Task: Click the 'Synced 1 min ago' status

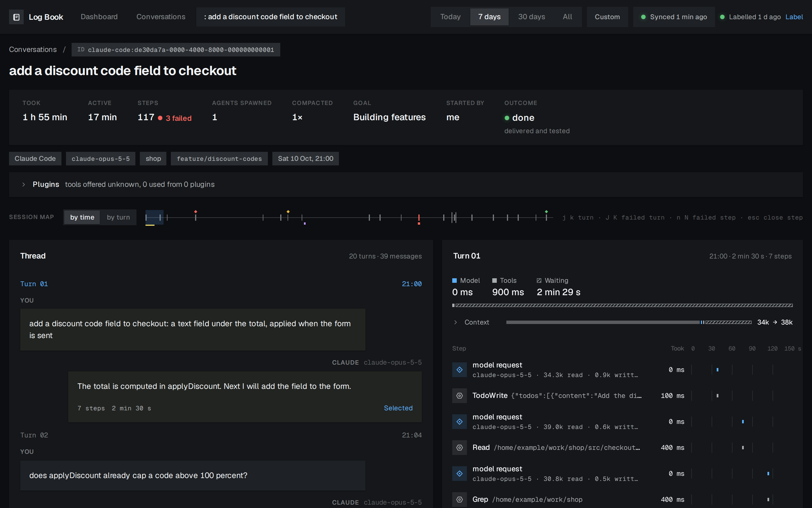Action: 674,17
